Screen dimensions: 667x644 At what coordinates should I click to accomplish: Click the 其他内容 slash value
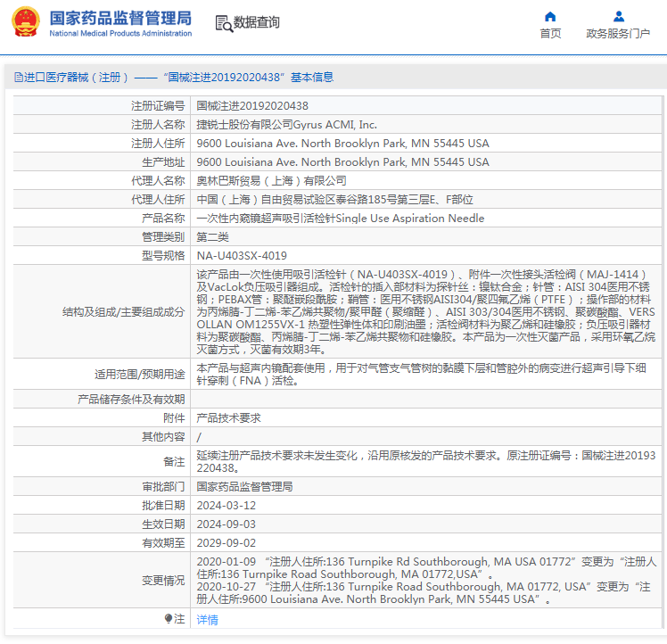199,437
